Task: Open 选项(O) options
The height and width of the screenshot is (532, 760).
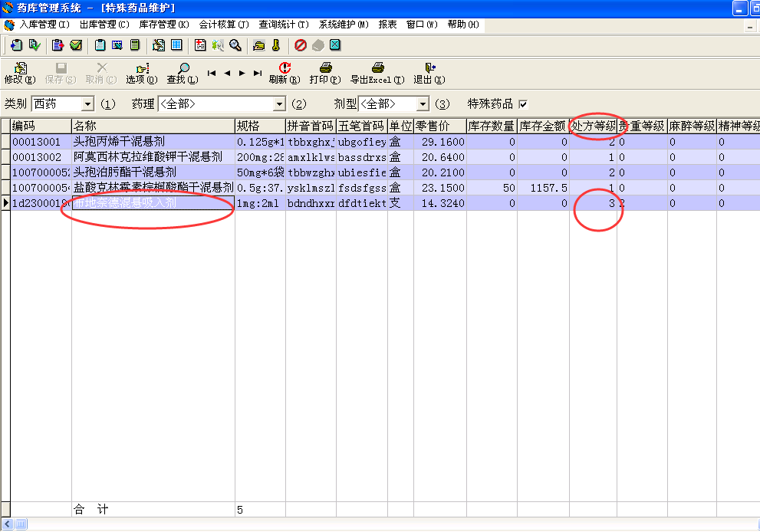Action: [142, 73]
